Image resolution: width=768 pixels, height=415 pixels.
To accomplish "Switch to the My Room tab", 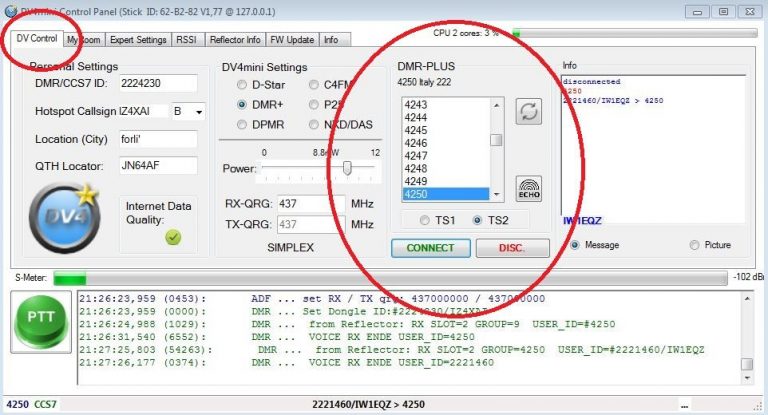I will tap(84, 40).
